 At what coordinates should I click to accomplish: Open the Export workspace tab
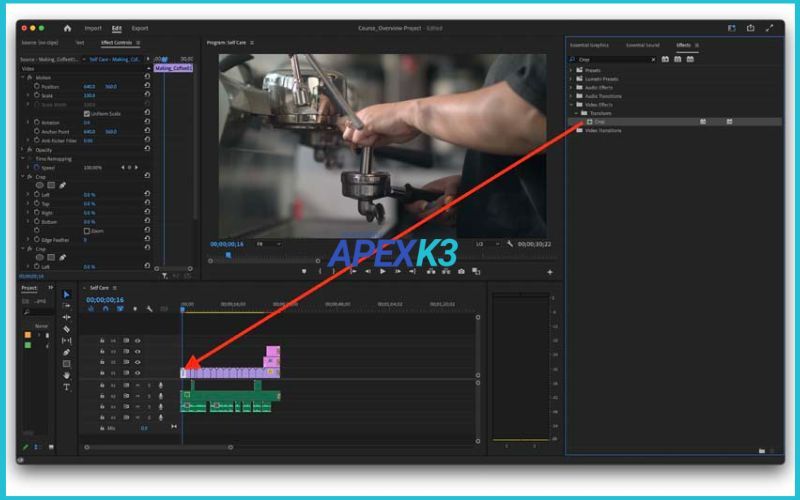coord(140,28)
